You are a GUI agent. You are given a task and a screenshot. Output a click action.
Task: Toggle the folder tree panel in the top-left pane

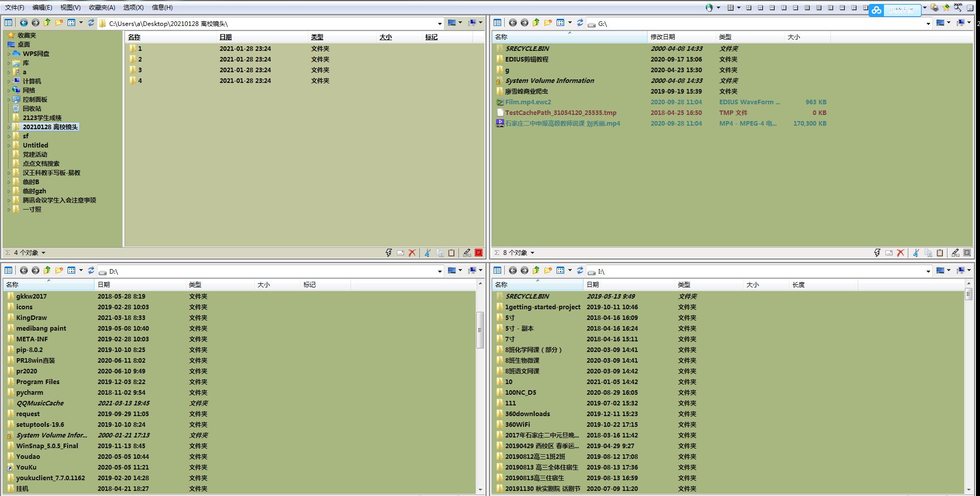coord(9,23)
